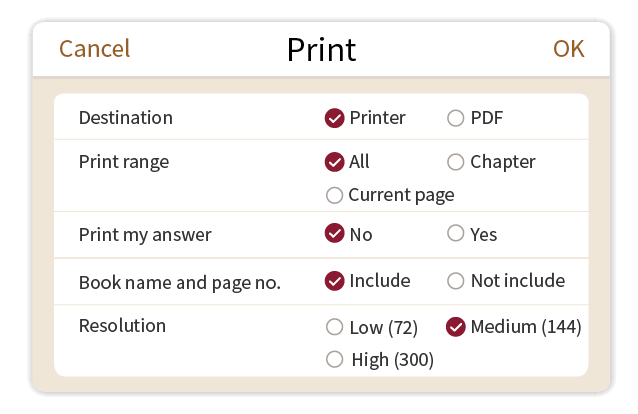
Task: Confirm printing with OK
Action: pos(568,49)
